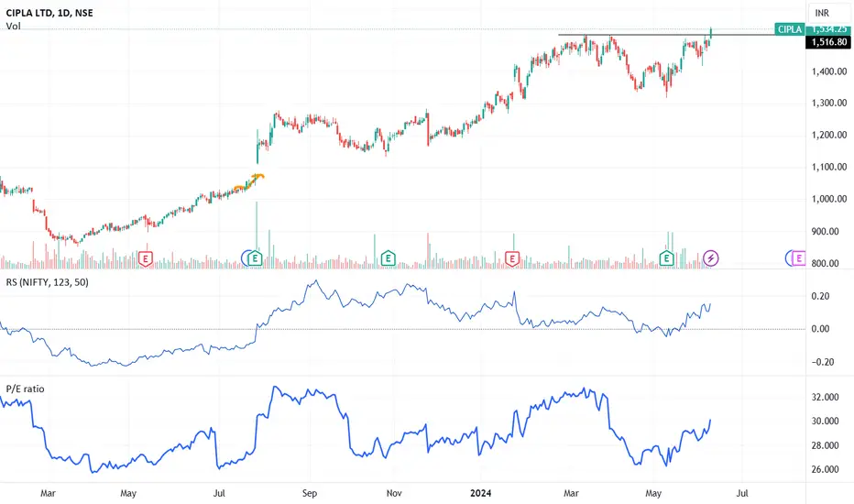Open the red earnings marker in early 2024
Image resolution: width=854 pixels, height=504 pixels.
point(512,258)
